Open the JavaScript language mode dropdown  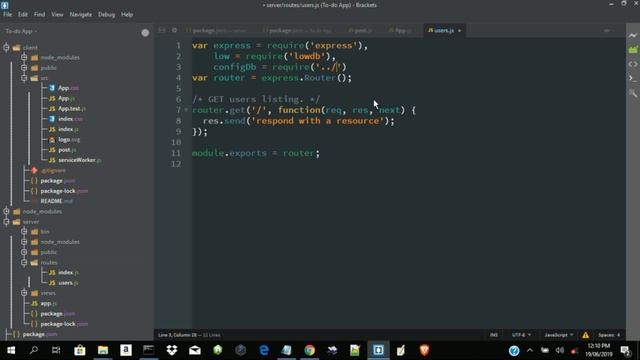(558, 335)
